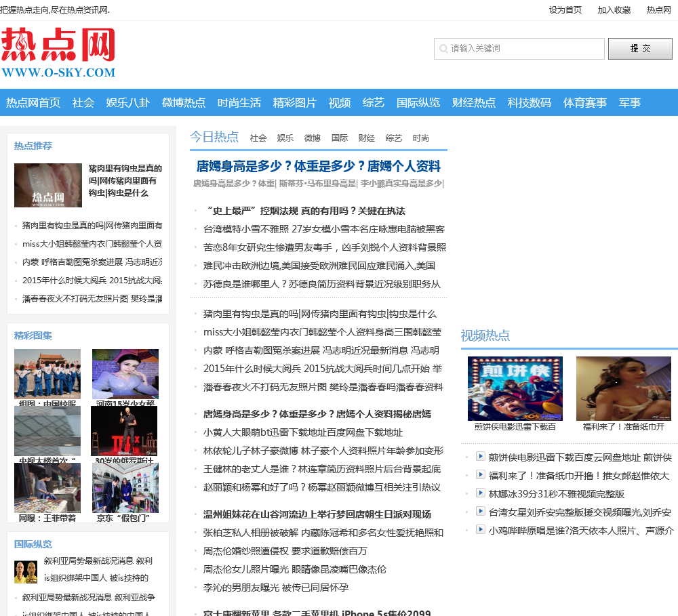Open 体育赛事 navigation item

584,102
